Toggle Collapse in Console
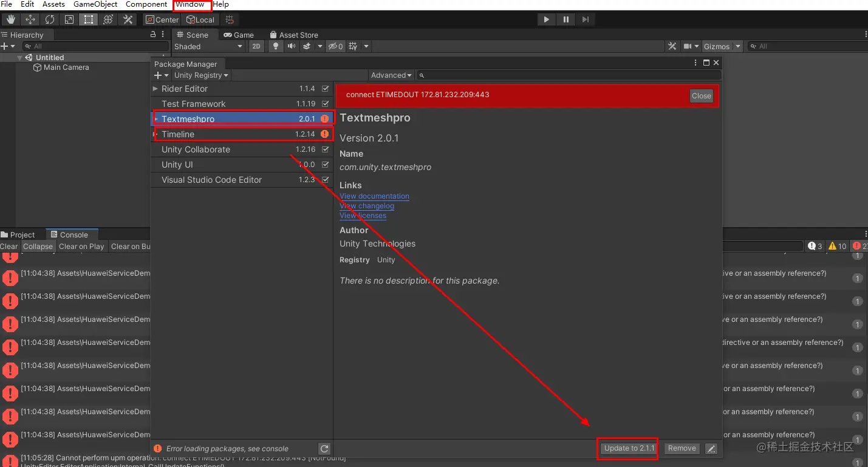The height and width of the screenshot is (467, 868). pos(38,247)
